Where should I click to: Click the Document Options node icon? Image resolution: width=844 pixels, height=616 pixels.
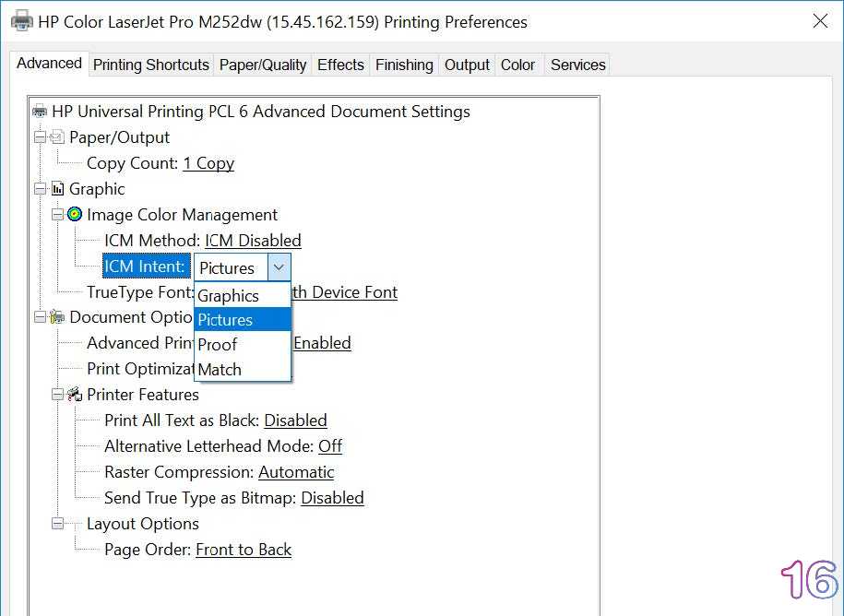tap(57, 317)
